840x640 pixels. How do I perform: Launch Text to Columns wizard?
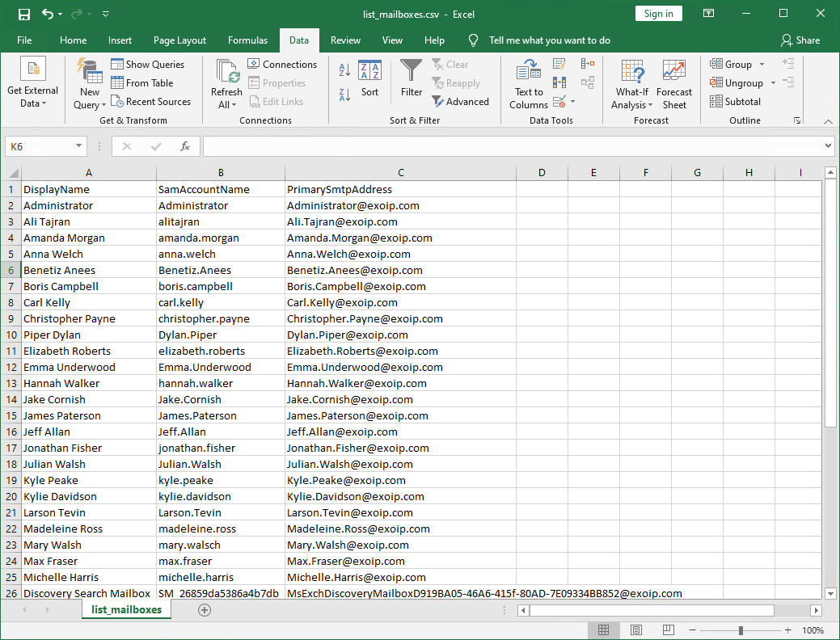529,84
